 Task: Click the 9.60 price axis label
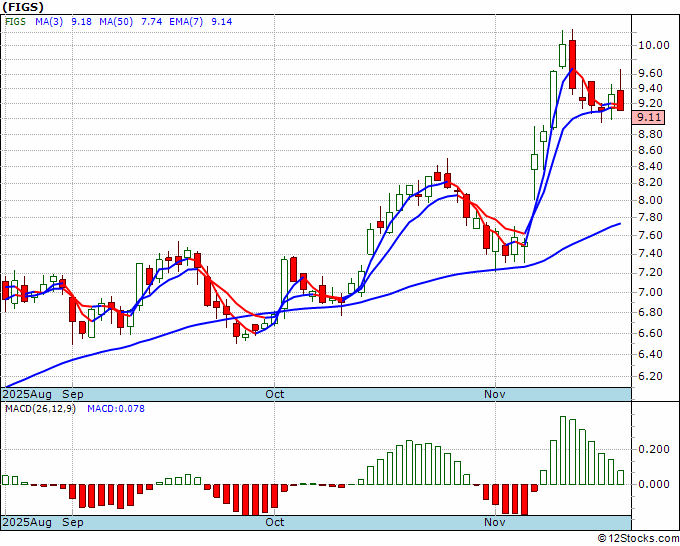(651, 73)
